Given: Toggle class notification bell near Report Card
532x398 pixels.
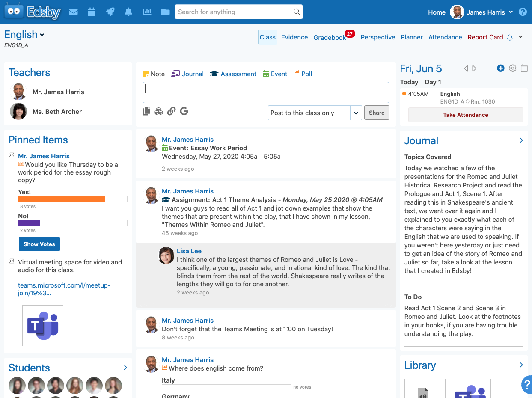Looking at the screenshot, I should pos(510,38).
